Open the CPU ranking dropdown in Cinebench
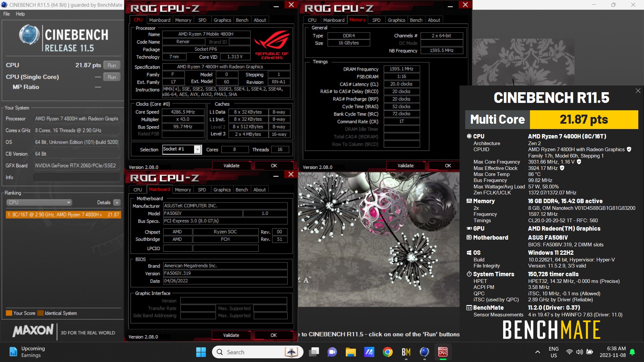Viewport: 644px width, 362px height. point(39,202)
